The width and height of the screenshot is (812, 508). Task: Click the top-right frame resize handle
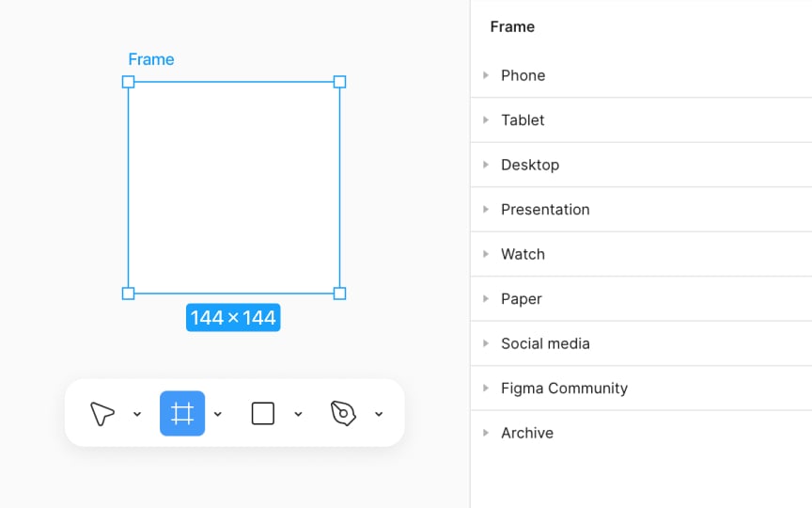339,82
